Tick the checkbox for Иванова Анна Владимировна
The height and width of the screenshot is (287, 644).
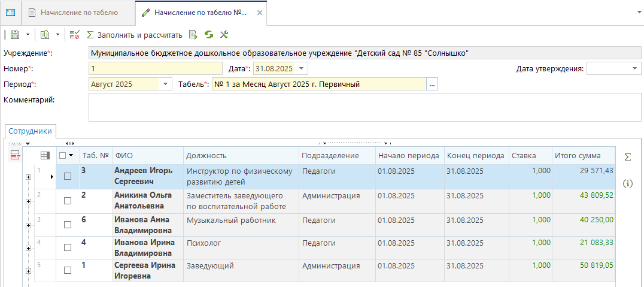[68, 225]
